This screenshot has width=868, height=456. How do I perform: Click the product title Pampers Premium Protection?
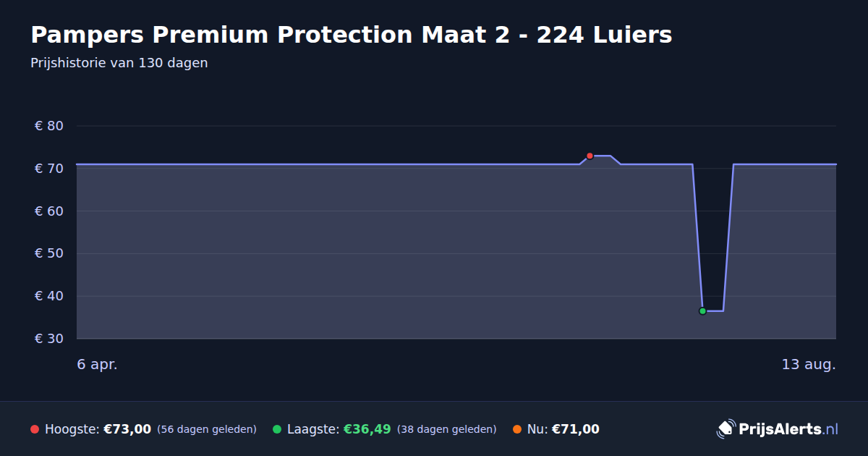pyautogui.click(x=352, y=35)
